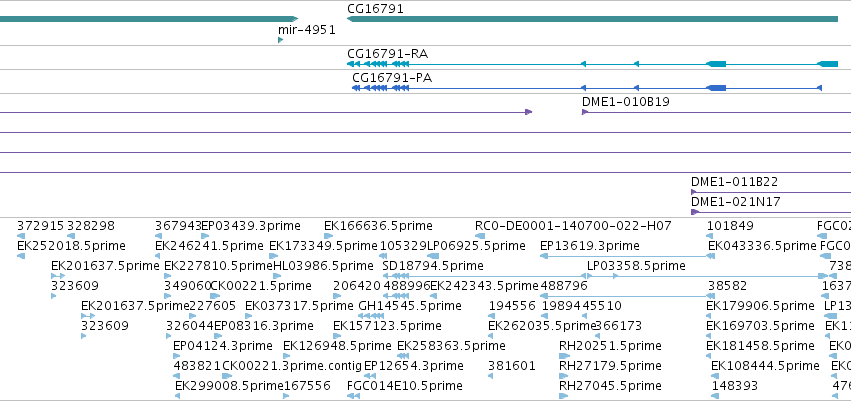Click the mir-4951 feature arrow glyph
The image size is (851, 401).
coord(280,40)
